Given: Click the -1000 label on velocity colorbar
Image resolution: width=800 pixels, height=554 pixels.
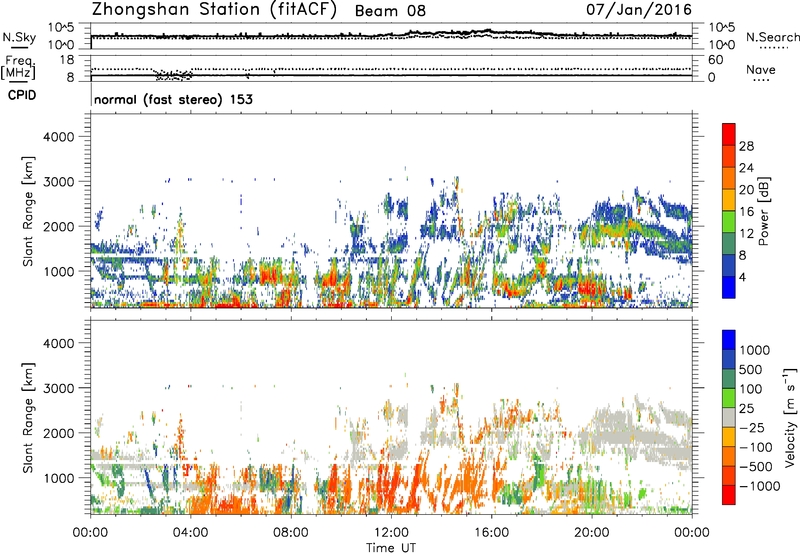Looking at the screenshot, I should (759, 486).
